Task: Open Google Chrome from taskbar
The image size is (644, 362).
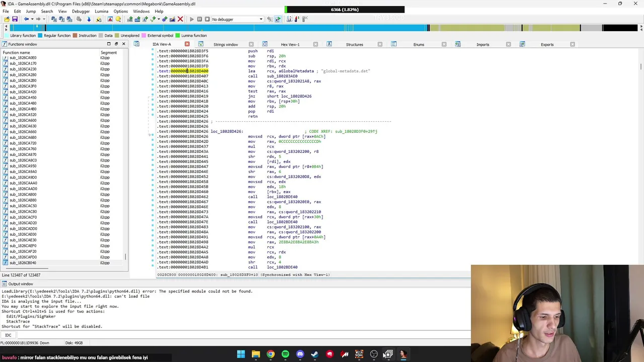Action: click(x=271, y=354)
